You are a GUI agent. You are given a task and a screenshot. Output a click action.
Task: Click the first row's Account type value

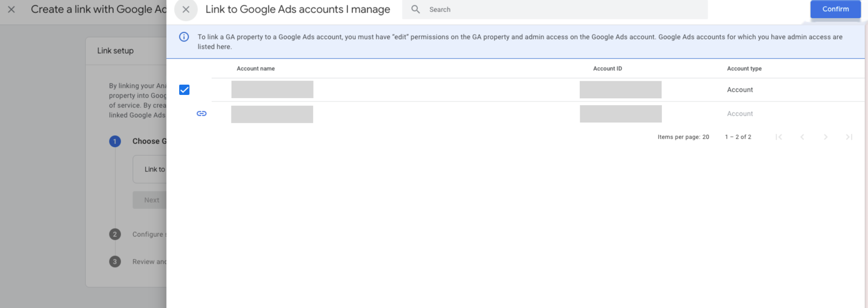click(740, 90)
